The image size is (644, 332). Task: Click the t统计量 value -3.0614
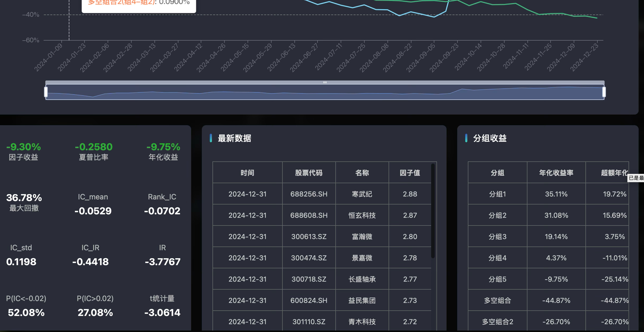click(162, 312)
